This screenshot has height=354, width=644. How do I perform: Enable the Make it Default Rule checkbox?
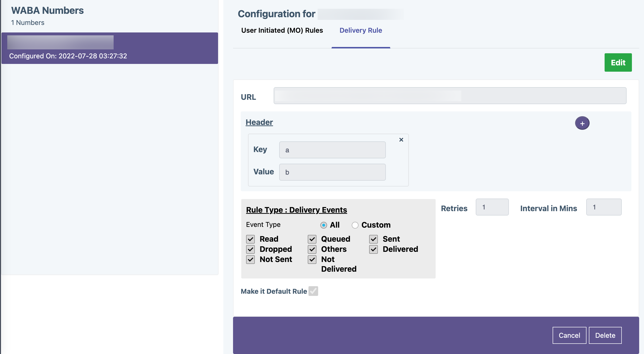[x=313, y=291]
